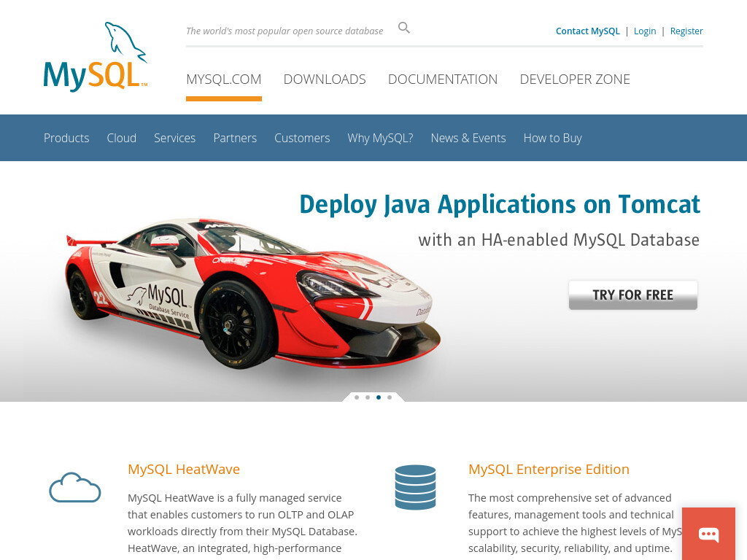Click the Login link

coord(645,31)
